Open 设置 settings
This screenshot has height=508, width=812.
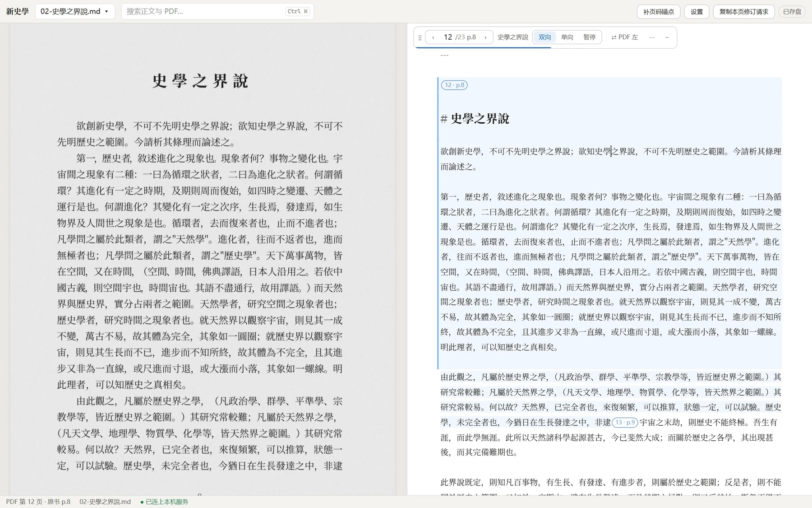697,12
